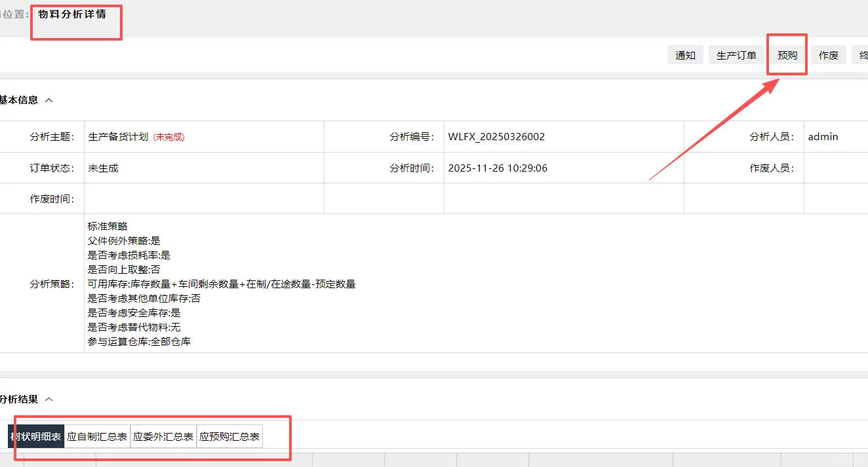Click the 未生成 order status value
This screenshot has height=467, width=868.
click(104, 168)
